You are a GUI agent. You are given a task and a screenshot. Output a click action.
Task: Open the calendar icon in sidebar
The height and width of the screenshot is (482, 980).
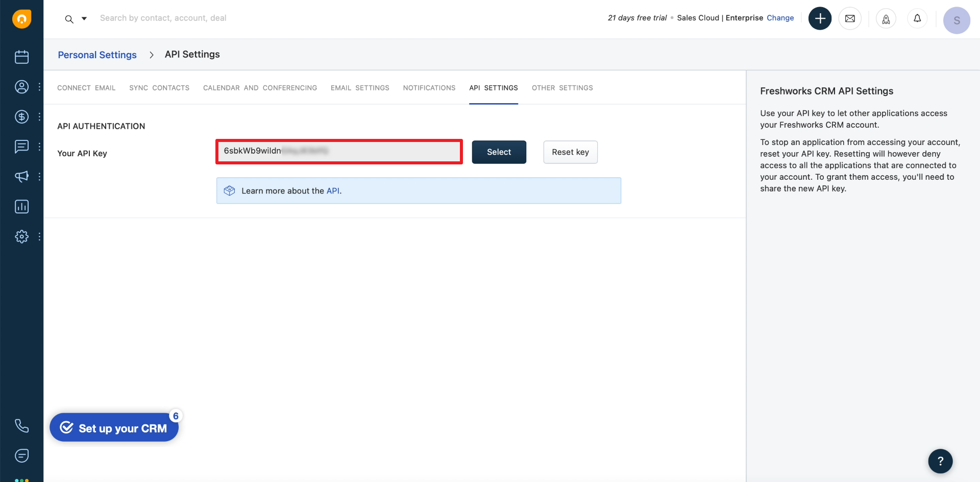tap(21, 57)
